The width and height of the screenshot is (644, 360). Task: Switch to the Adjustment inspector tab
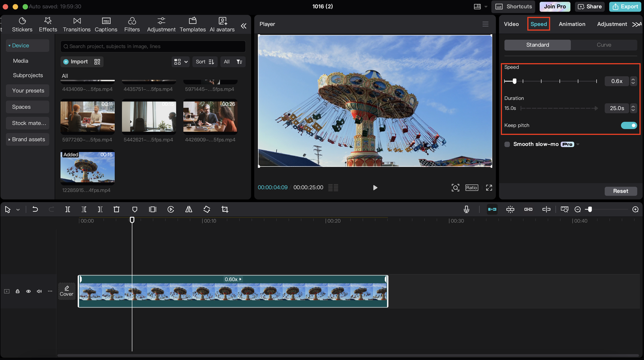pyautogui.click(x=612, y=24)
